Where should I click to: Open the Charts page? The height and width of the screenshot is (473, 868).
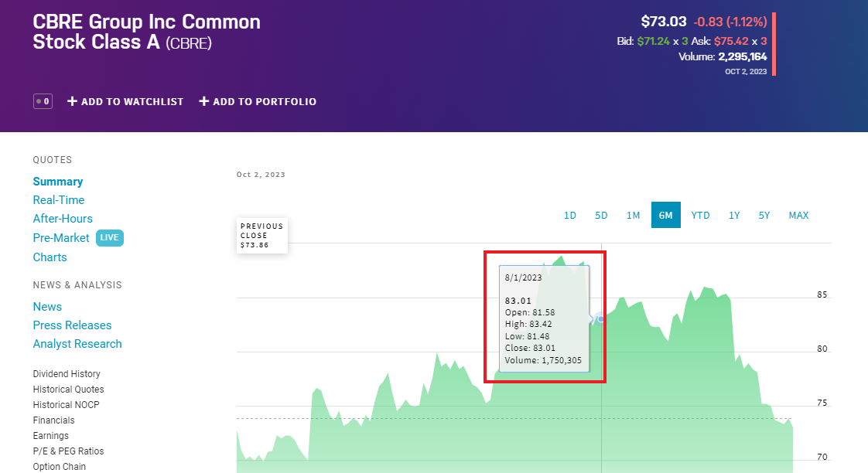click(50, 257)
